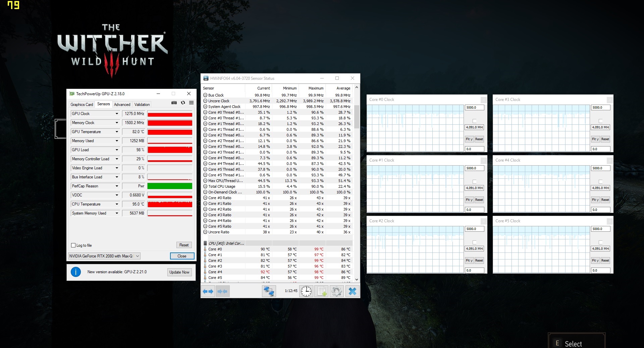The image size is (644, 348).
Task: Click Reset in Core #2 Clock graph
Action: (x=479, y=260)
